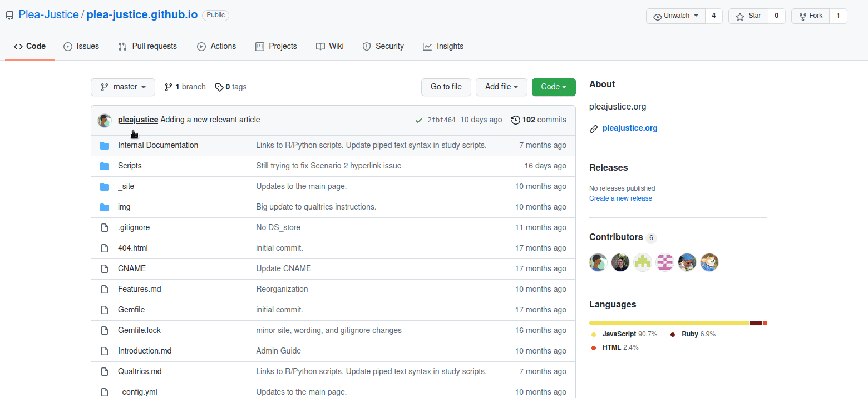Click the file icon for Features.md
The width and height of the screenshot is (868, 398).
click(x=105, y=290)
